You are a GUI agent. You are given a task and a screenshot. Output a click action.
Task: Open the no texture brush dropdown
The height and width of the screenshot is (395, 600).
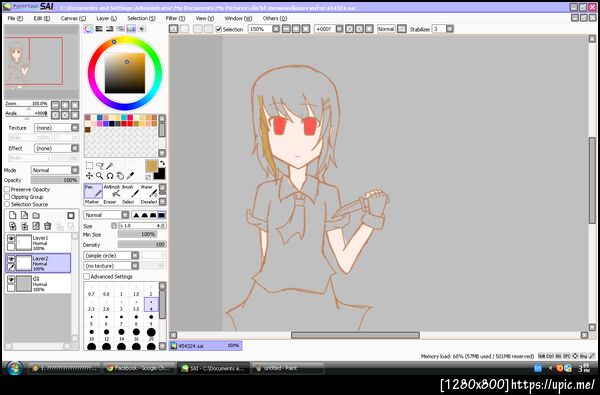click(x=111, y=266)
